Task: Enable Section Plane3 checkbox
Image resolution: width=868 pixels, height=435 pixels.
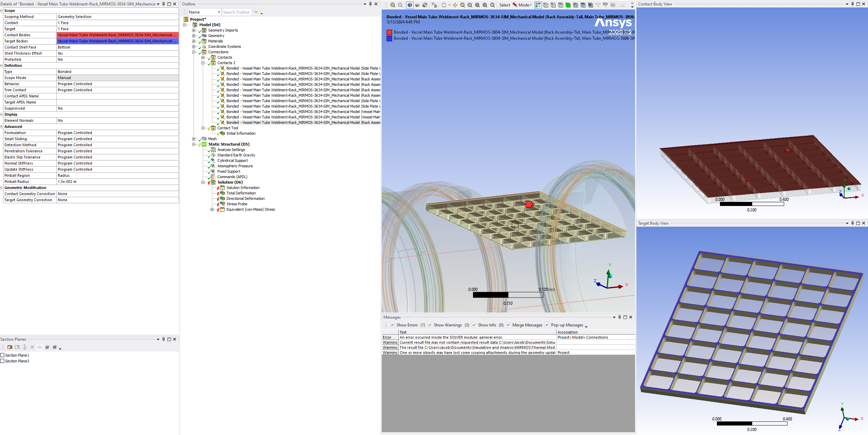Action: coord(2,361)
